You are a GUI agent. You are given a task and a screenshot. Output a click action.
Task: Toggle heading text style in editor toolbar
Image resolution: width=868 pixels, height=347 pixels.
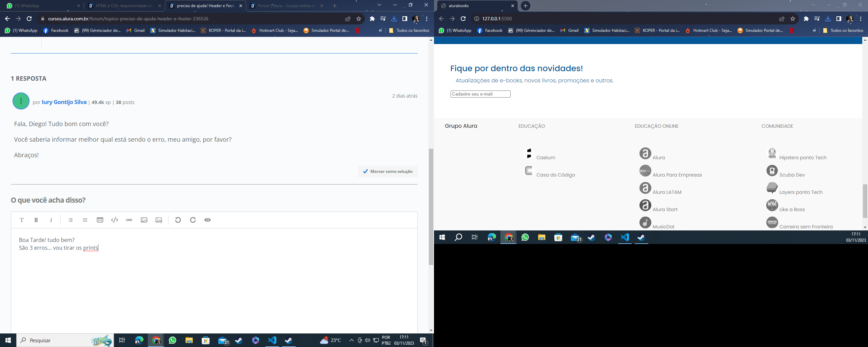point(22,220)
